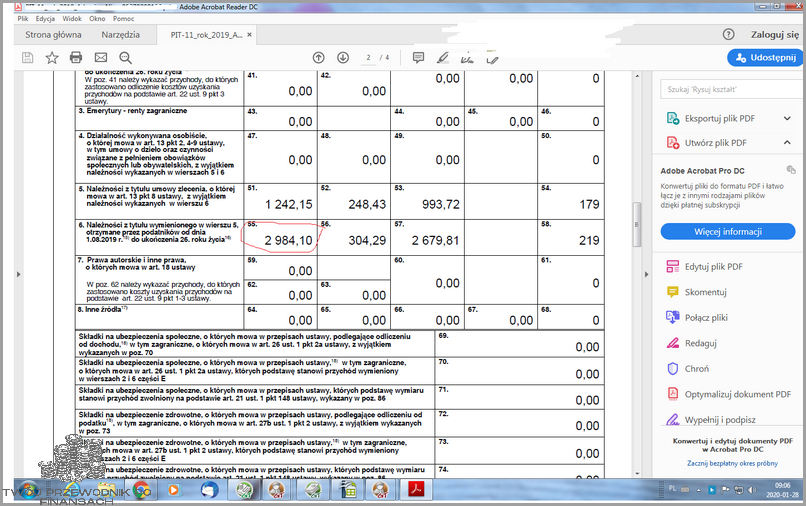Open the Okno menu
The image size is (806, 506).
coord(97,19)
